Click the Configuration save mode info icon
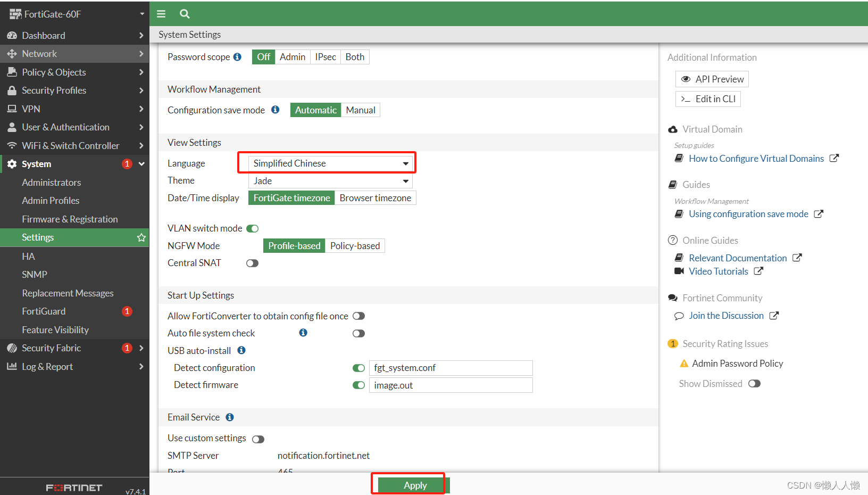 point(275,110)
